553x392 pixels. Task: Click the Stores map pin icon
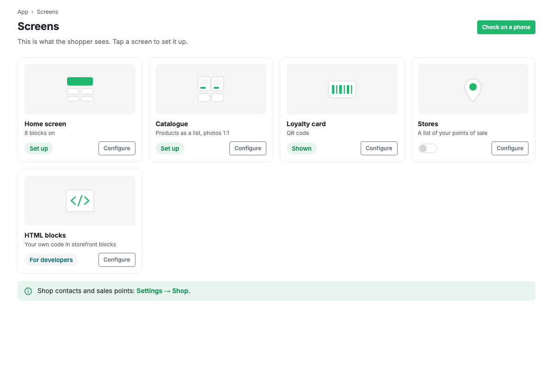473,90
